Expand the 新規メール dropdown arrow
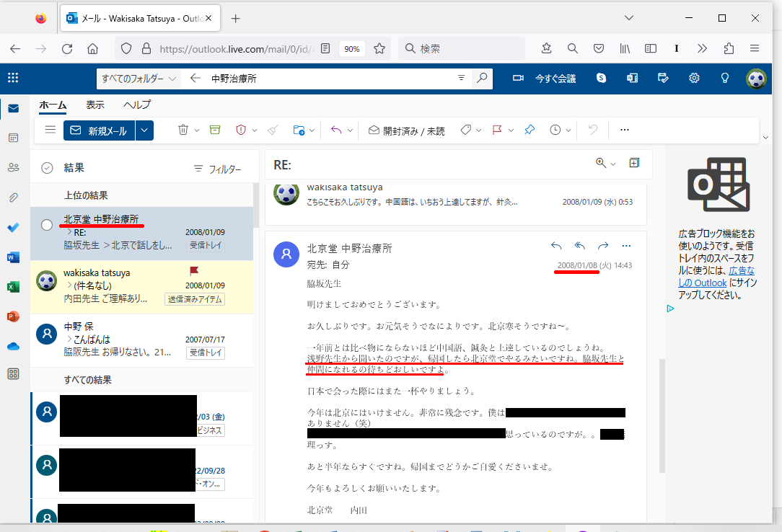782x532 pixels. pyautogui.click(x=145, y=130)
